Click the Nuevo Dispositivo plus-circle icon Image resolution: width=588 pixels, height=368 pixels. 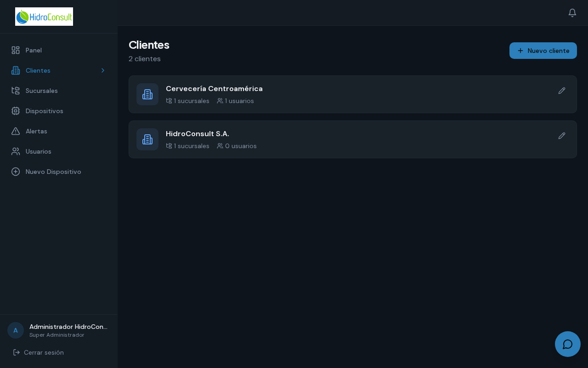(x=16, y=172)
